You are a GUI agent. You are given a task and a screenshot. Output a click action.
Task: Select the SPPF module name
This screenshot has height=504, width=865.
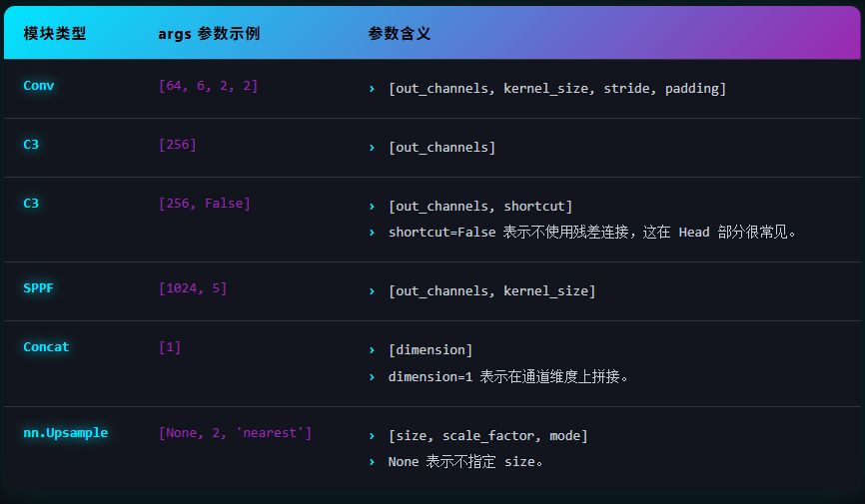[x=38, y=288]
